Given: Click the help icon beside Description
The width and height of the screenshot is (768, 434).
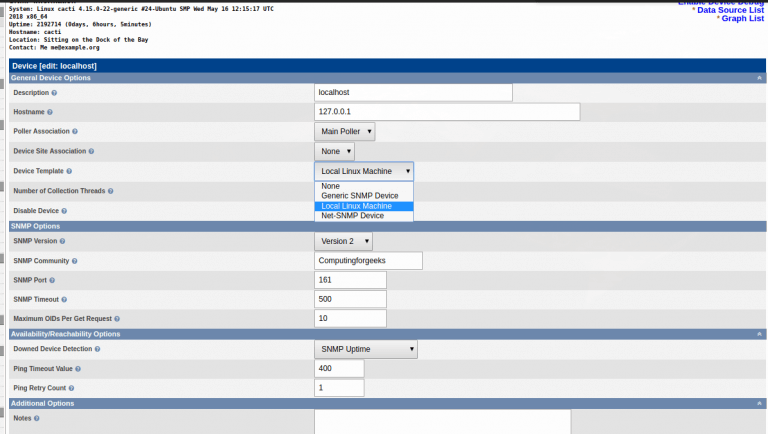Looking at the screenshot, I should click(54, 93).
